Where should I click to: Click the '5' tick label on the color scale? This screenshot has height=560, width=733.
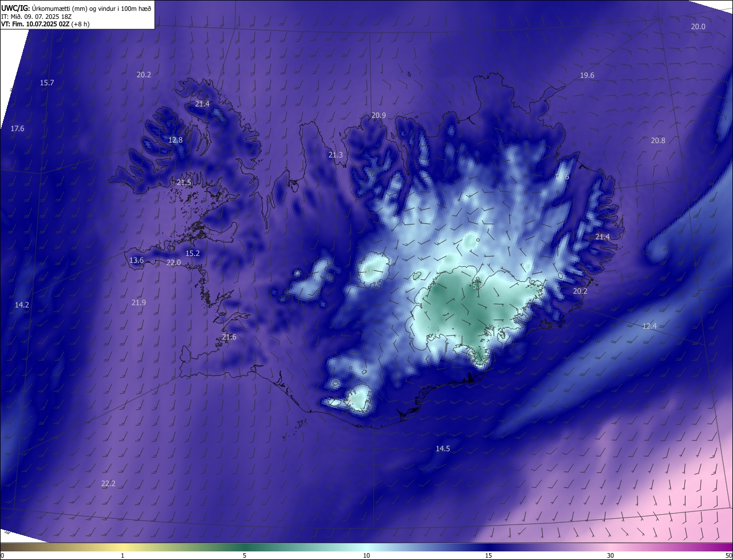(x=245, y=555)
